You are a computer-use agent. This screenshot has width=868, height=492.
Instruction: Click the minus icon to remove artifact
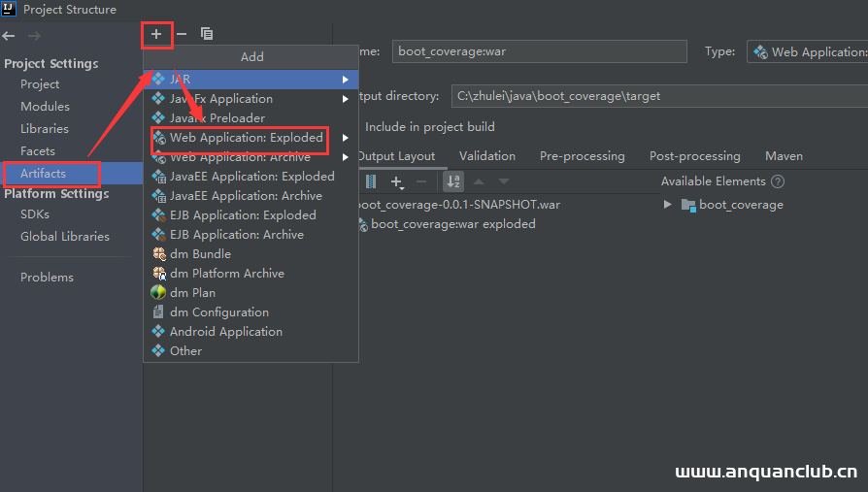coord(182,34)
